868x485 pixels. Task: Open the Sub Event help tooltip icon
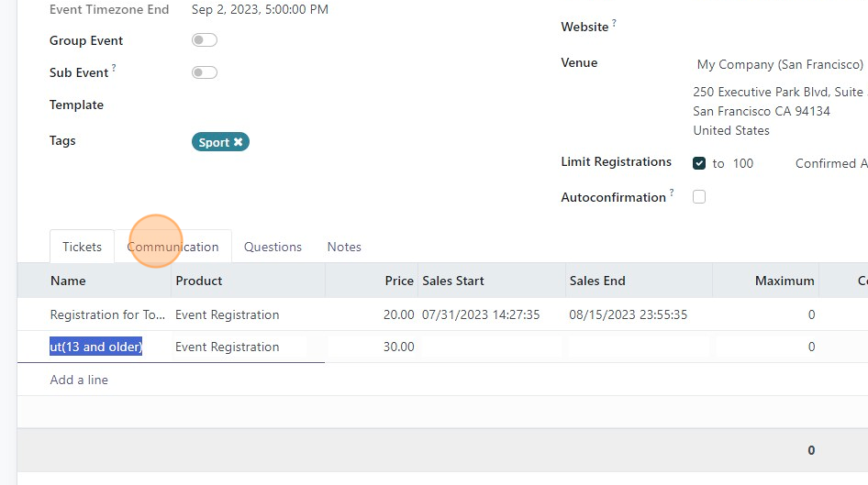(114, 68)
